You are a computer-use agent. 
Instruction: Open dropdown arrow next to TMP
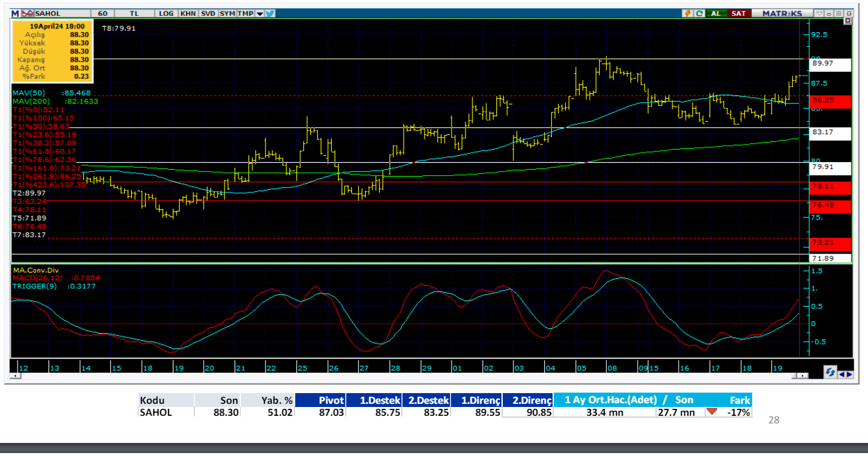(x=259, y=13)
